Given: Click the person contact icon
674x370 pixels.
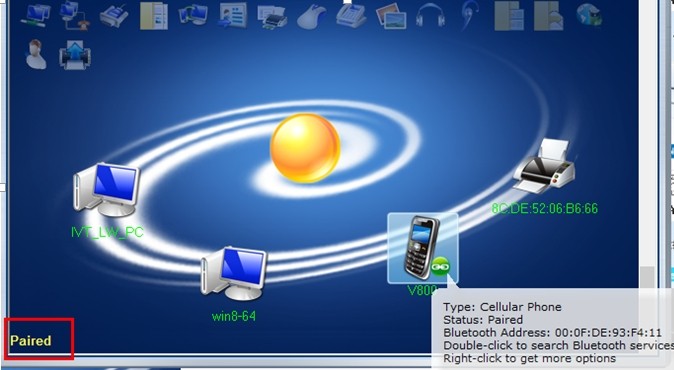Looking at the screenshot, I should point(36,54).
